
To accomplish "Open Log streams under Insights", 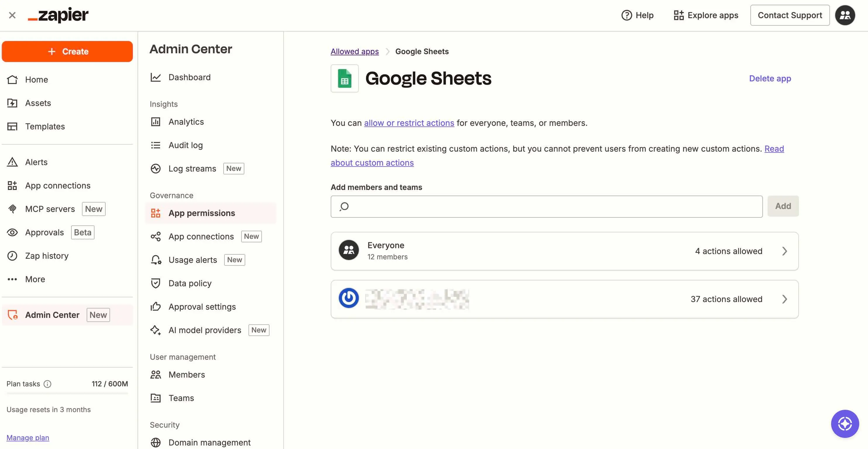I will pos(211,169).
